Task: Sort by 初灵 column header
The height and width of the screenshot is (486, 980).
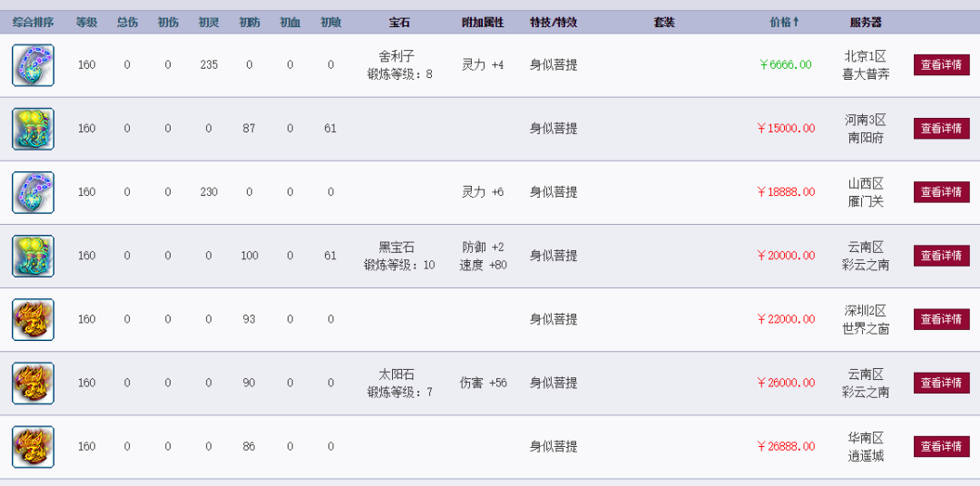Action: coord(208,23)
